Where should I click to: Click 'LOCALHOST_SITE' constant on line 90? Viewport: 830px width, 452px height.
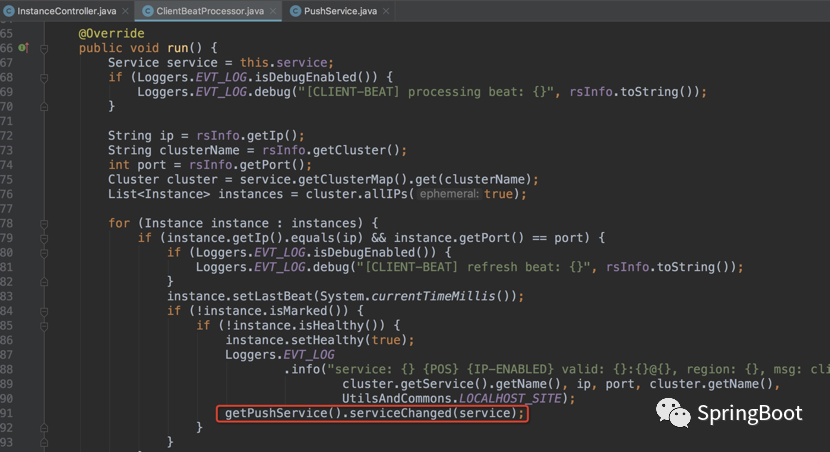510,399
